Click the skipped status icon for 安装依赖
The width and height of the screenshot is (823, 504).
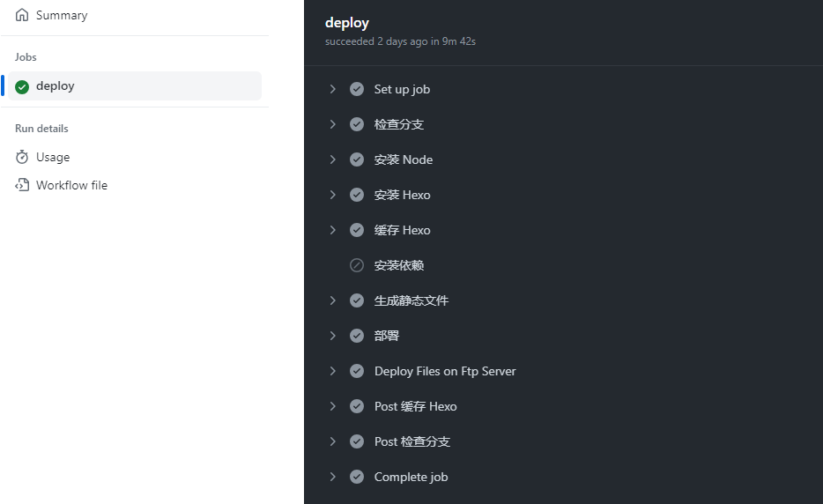[357, 265]
